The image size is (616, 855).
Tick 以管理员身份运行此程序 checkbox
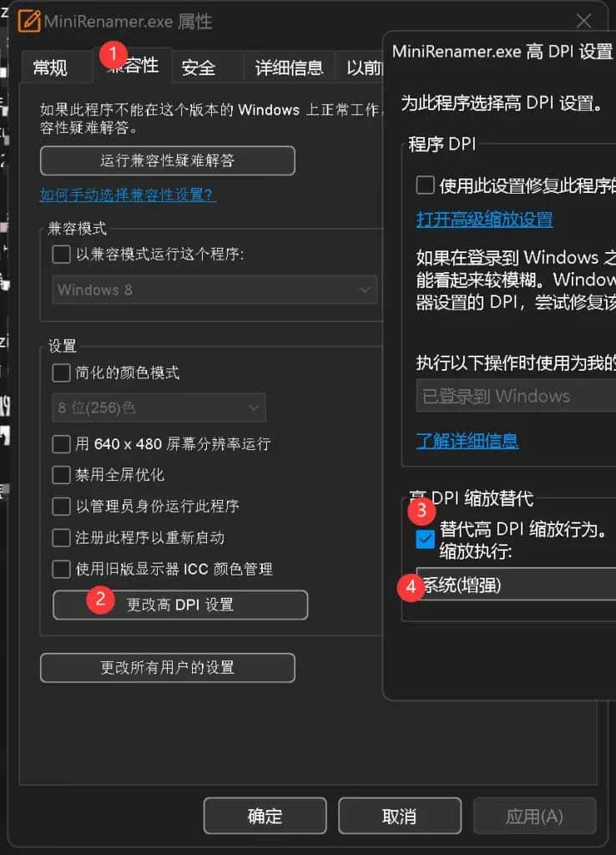click(x=61, y=506)
